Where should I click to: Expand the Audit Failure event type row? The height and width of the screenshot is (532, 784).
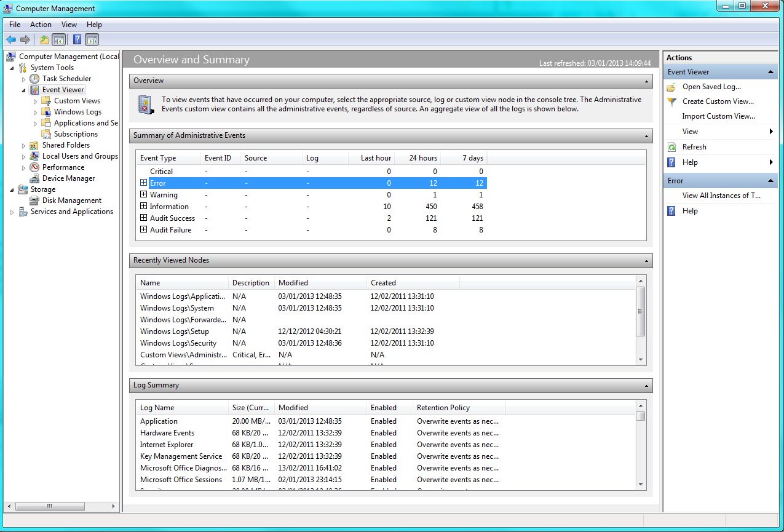click(x=143, y=229)
